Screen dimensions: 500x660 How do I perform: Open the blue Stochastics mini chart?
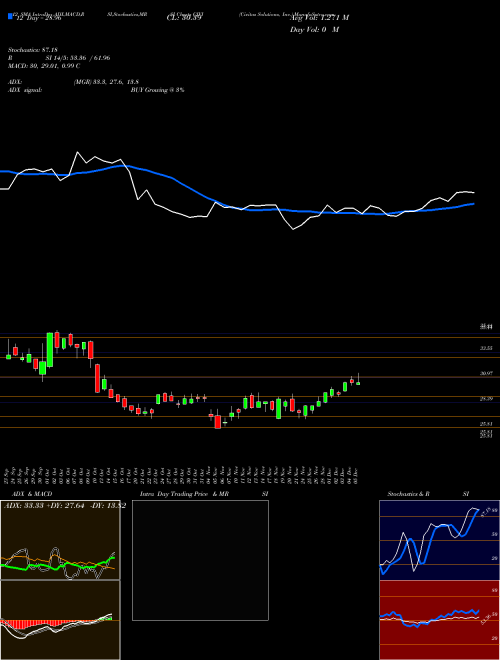tap(439, 540)
